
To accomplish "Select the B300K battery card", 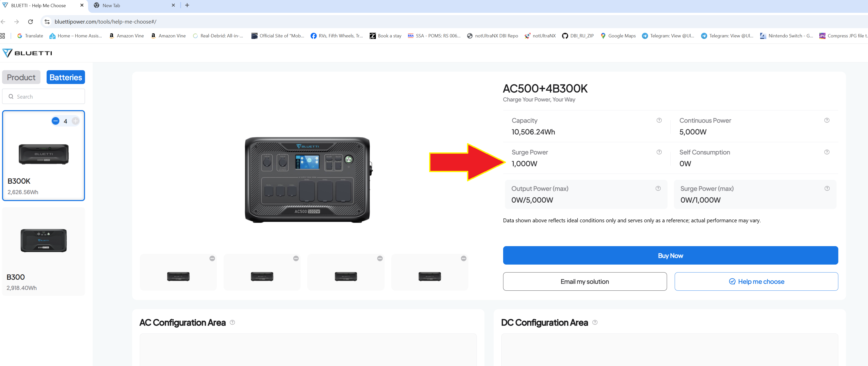I will [x=44, y=155].
